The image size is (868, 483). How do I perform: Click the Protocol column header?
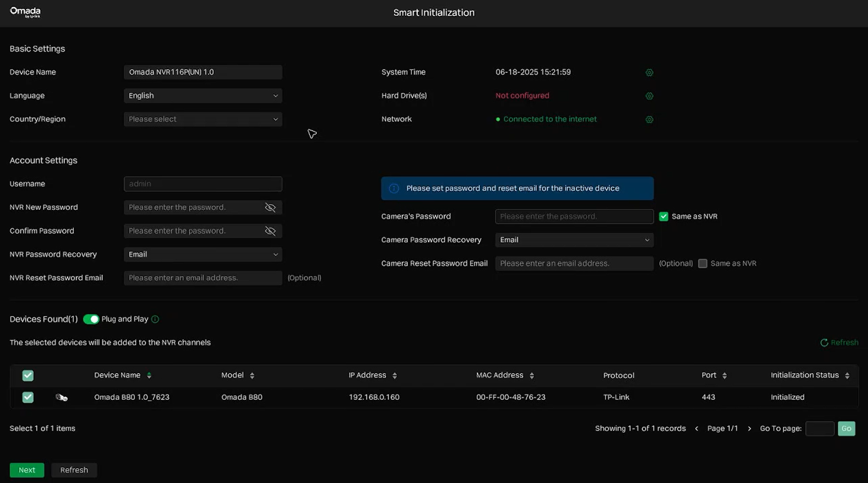click(x=619, y=375)
